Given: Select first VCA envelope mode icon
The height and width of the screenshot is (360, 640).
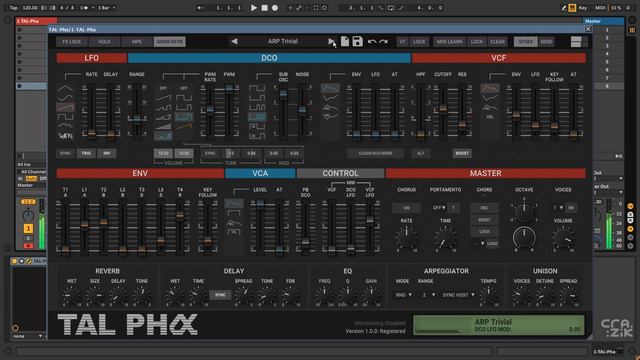Looking at the screenshot, I should click(x=234, y=204).
